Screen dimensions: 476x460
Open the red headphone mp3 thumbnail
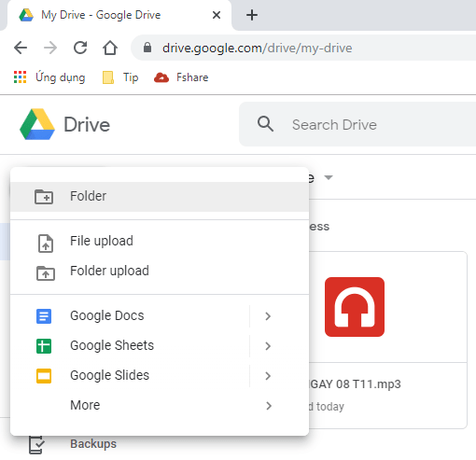(355, 307)
